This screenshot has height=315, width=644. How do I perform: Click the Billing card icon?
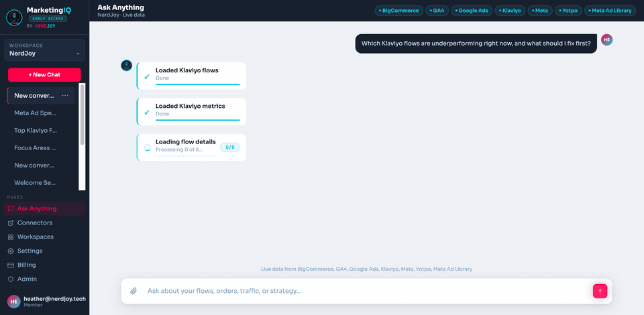coord(11,265)
